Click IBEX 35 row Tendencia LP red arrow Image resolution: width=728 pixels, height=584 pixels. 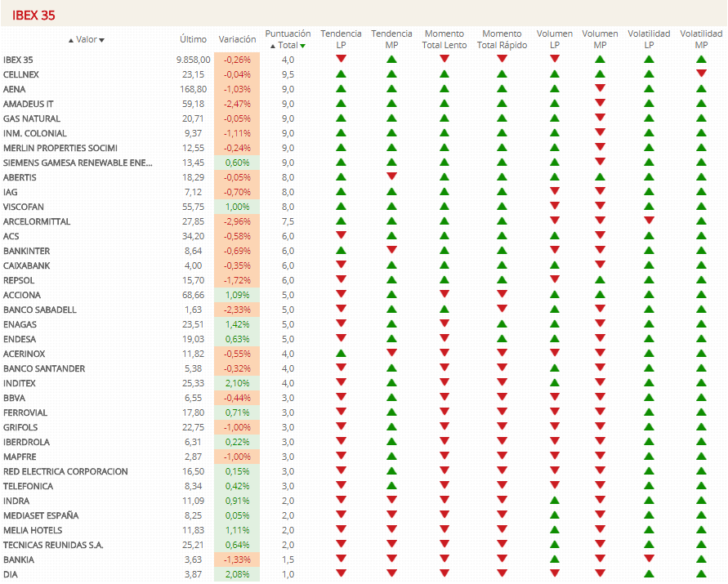coord(342,59)
